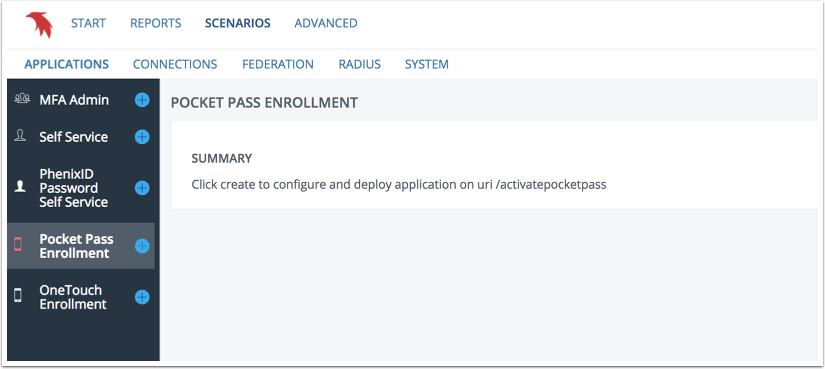Screen dimensions: 825x369
Task: Switch to the FEDERATION tab
Action: [x=278, y=64]
